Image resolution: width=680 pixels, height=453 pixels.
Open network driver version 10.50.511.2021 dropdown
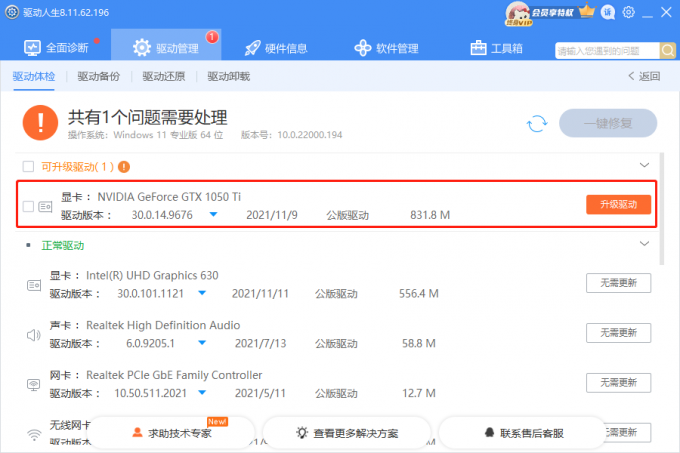[202, 393]
